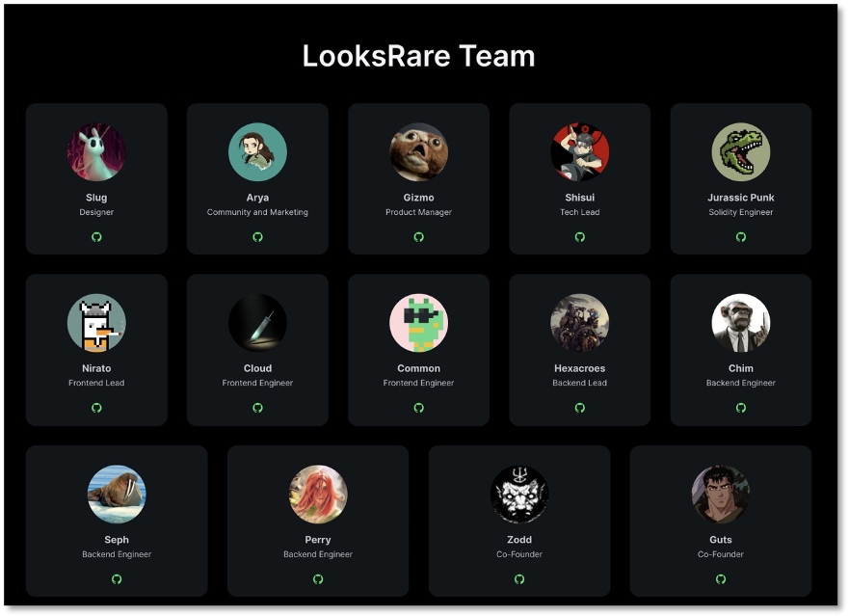849x616 pixels.
Task: Click Perry's red-haired avatar
Action: pyautogui.click(x=318, y=495)
